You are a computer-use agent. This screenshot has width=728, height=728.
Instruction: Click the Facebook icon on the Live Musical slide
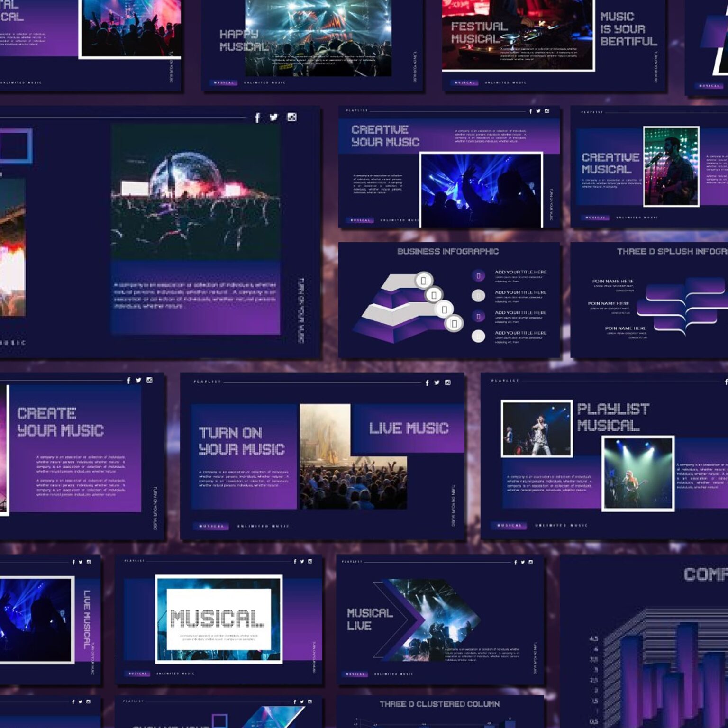coord(74,562)
